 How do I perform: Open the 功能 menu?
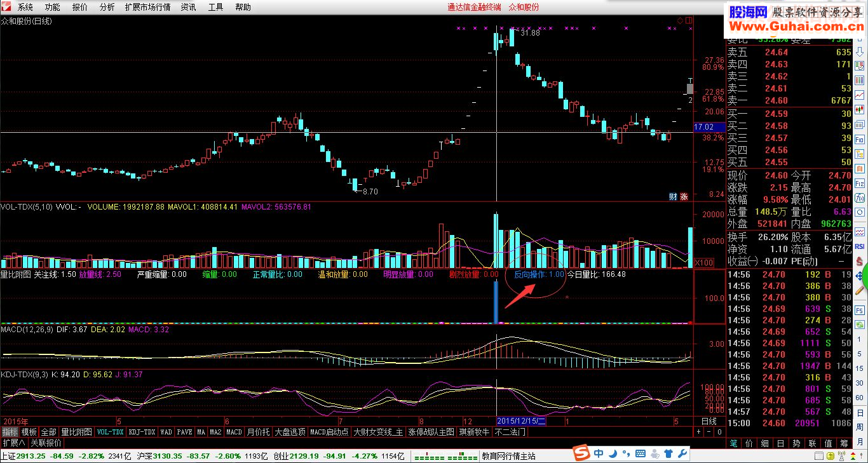[x=53, y=7]
